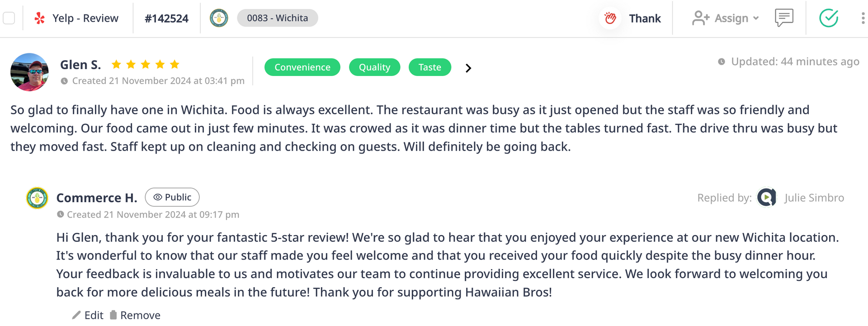Select the Convenience tag
The height and width of the screenshot is (326, 868).
click(x=302, y=67)
